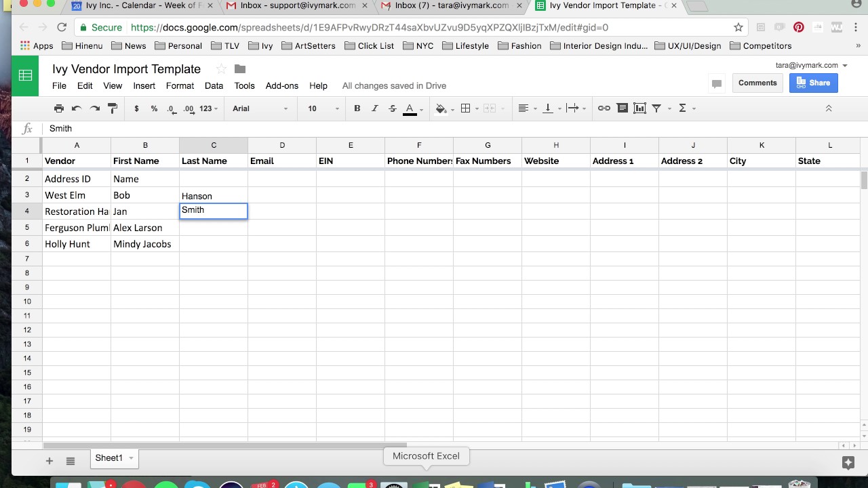Click the blue Share button
Screen dimensions: 868x488
[814, 83]
